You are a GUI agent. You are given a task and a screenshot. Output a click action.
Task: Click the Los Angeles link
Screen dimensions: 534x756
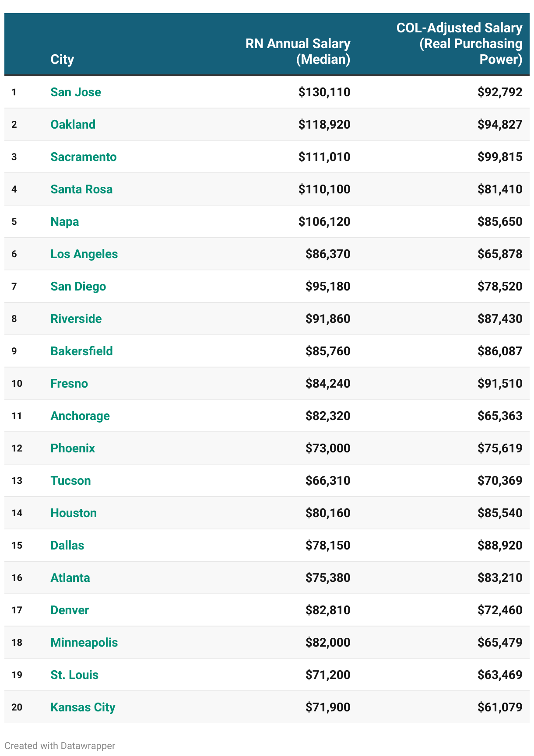click(x=84, y=254)
